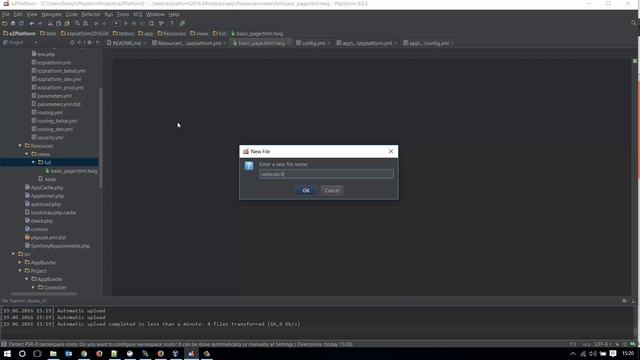640x360 pixels.
Task: Confirm the new file with OK
Action: pyautogui.click(x=306, y=191)
